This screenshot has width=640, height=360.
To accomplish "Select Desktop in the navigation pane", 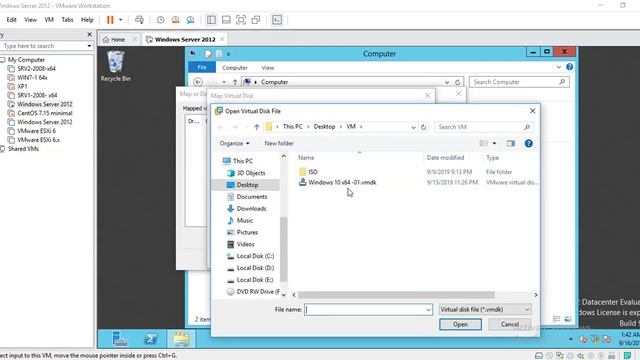I will coord(246,185).
